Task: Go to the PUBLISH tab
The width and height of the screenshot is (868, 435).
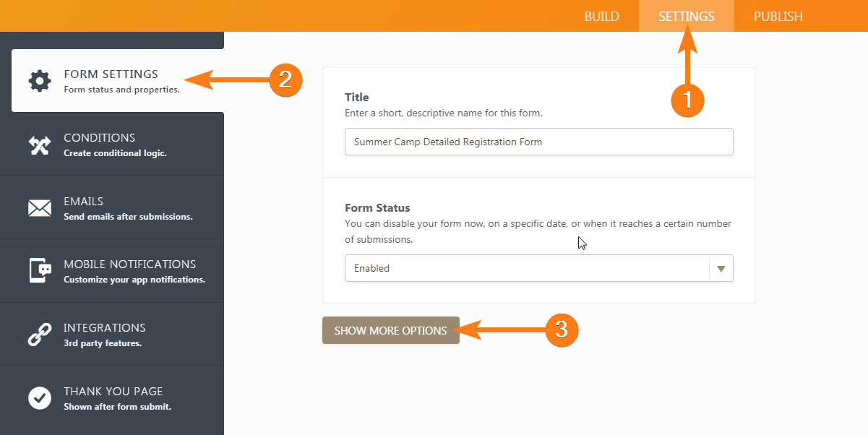Action: click(778, 17)
